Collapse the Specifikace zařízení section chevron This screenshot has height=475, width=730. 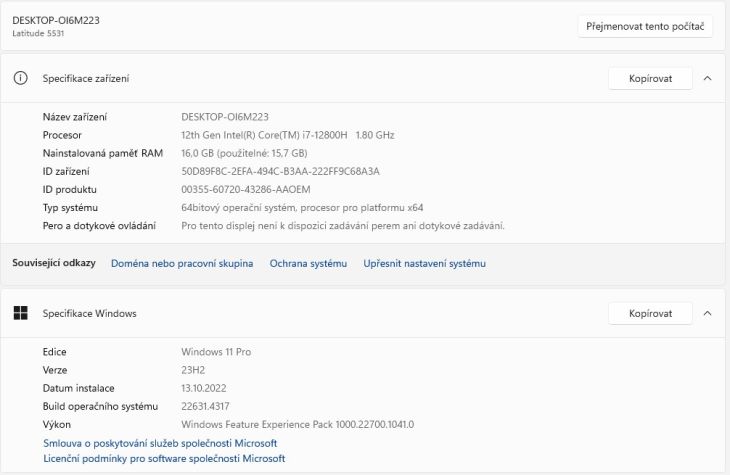707,78
